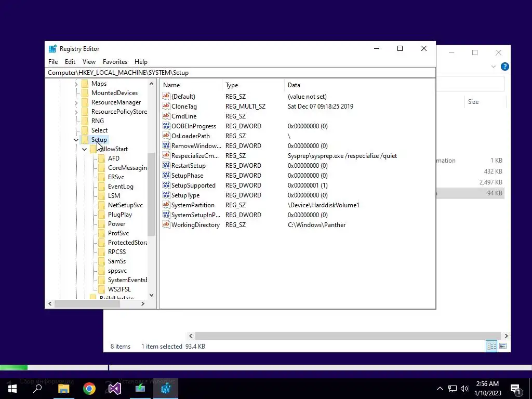Click the OOBEInProgress DWORD icon
532x399 pixels.
point(166,126)
